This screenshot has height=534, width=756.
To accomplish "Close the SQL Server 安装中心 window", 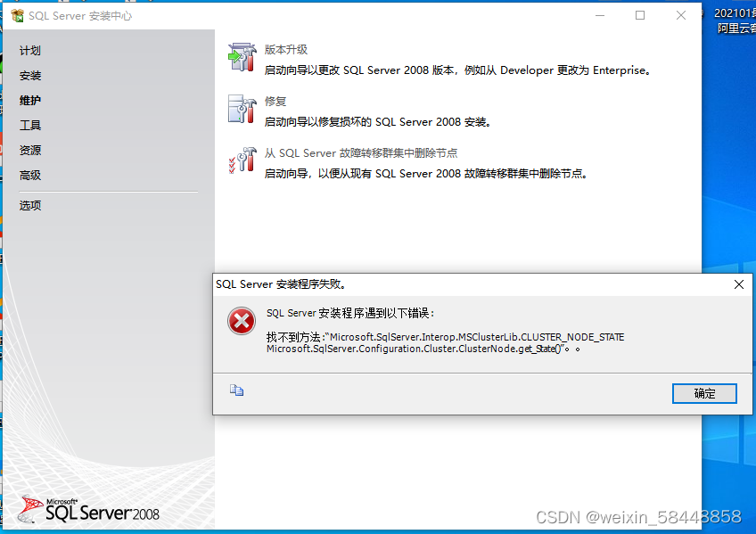I will pyautogui.click(x=681, y=15).
